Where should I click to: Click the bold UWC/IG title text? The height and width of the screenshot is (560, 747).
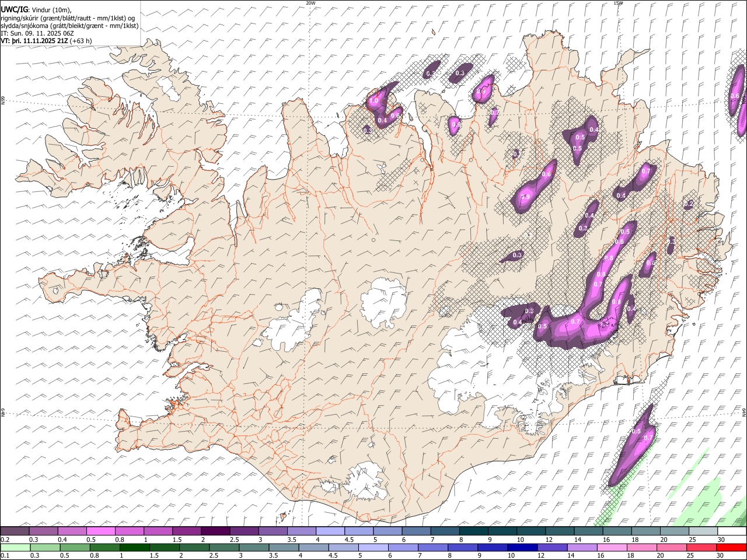(x=15, y=10)
